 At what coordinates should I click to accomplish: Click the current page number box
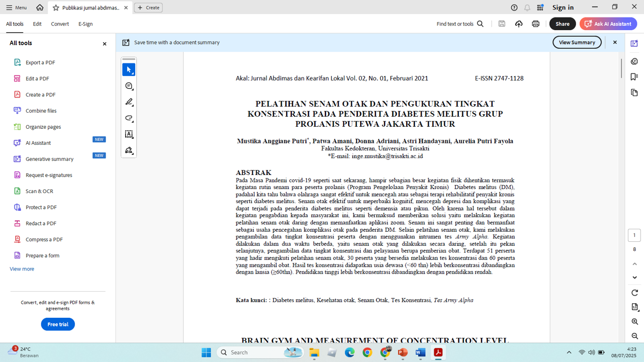[634, 235]
